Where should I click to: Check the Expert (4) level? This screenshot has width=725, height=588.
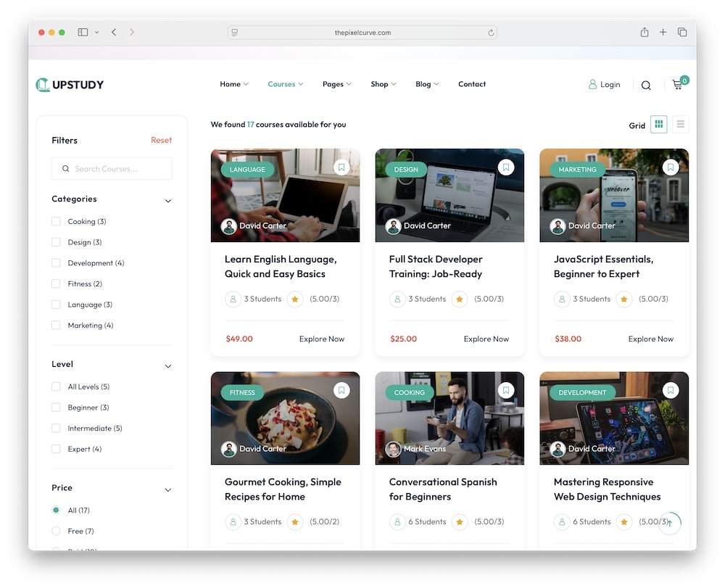click(x=56, y=449)
